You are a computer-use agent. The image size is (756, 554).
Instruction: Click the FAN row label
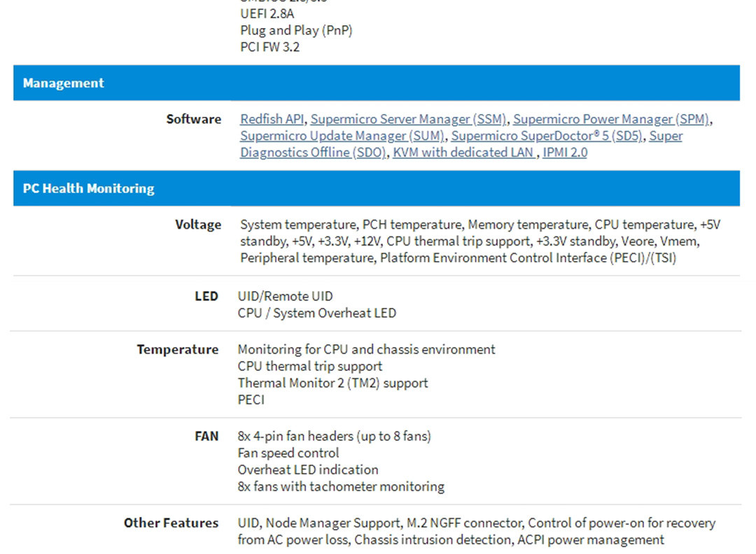pos(206,436)
